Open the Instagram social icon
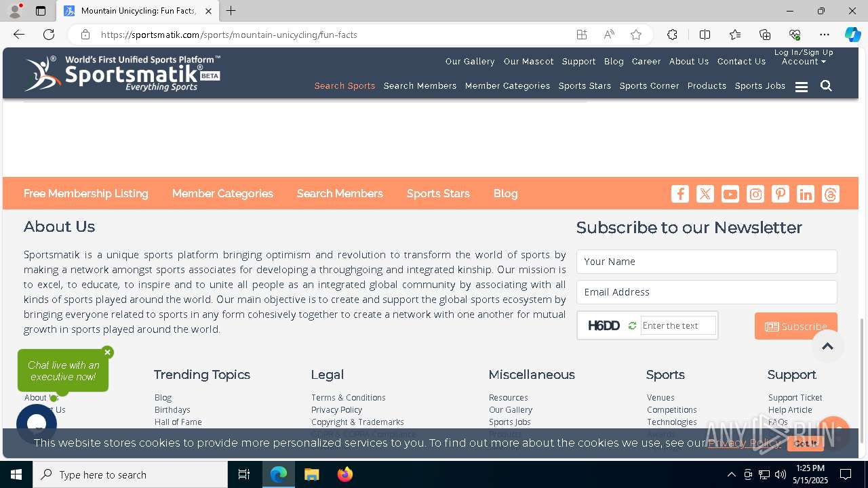The height and width of the screenshot is (488, 868). point(755,194)
